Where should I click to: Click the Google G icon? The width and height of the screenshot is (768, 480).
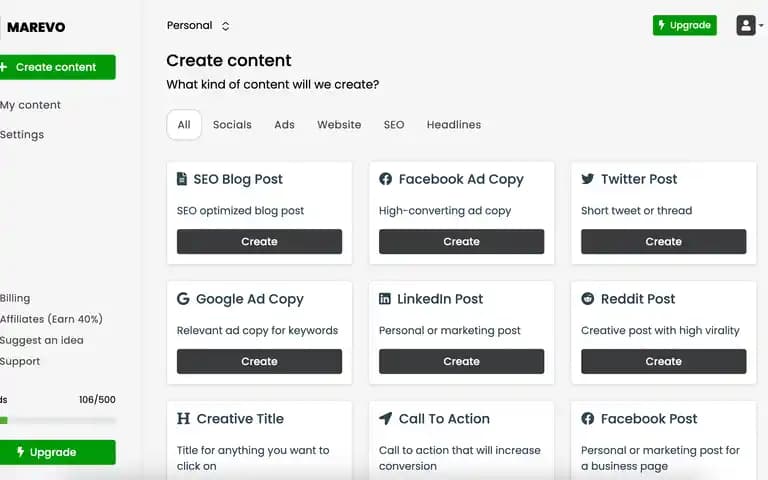pos(183,298)
